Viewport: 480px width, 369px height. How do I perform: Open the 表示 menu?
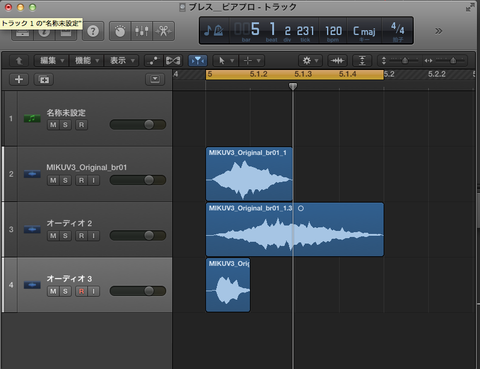pyautogui.click(x=122, y=61)
